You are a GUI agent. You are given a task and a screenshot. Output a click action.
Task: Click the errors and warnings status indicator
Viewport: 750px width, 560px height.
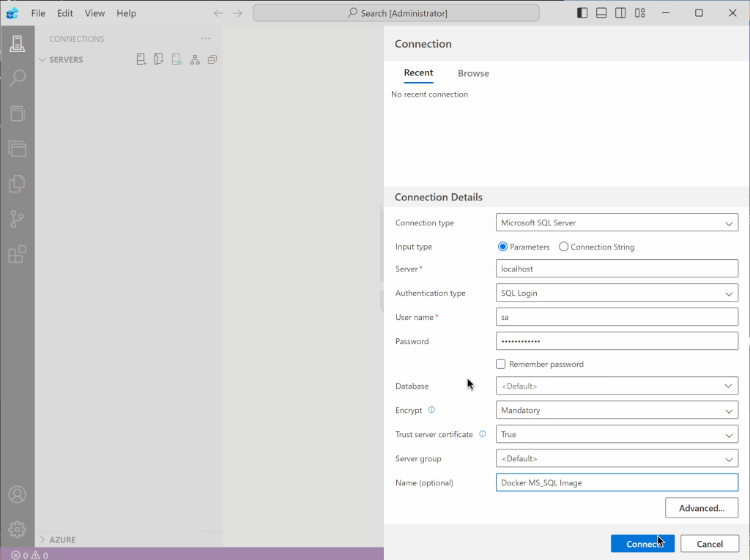(29, 555)
